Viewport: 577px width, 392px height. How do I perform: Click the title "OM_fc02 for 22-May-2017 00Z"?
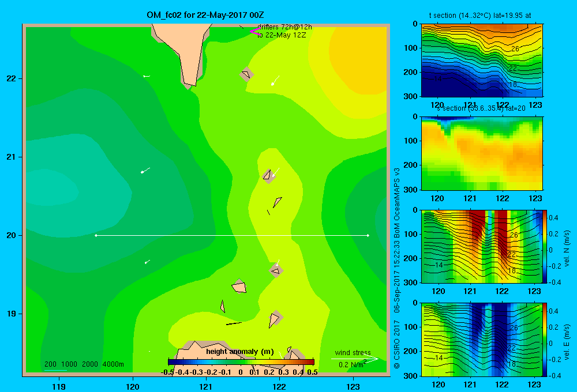click(205, 15)
